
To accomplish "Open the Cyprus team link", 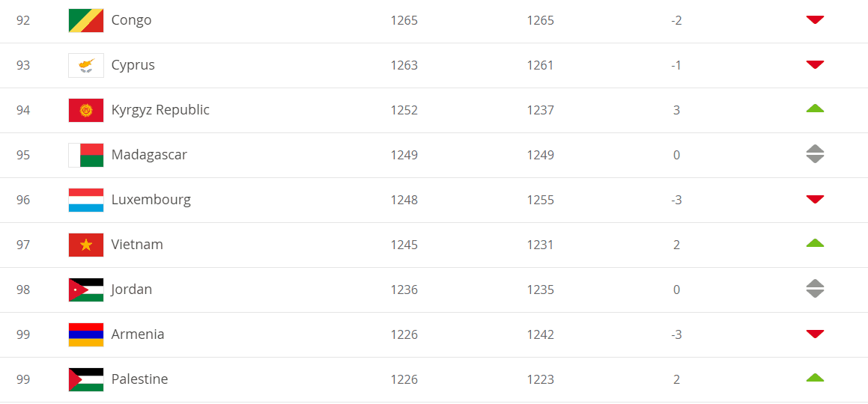I will (x=133, y=65).
